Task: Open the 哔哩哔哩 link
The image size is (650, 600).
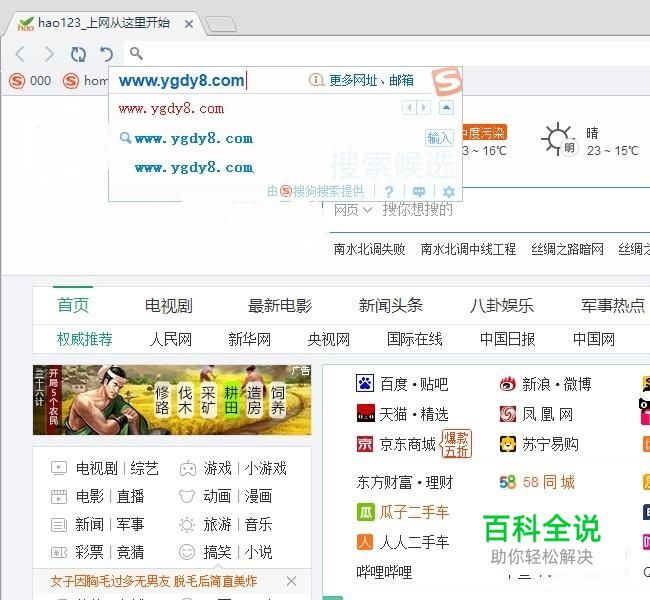Action: pos(384,572)
